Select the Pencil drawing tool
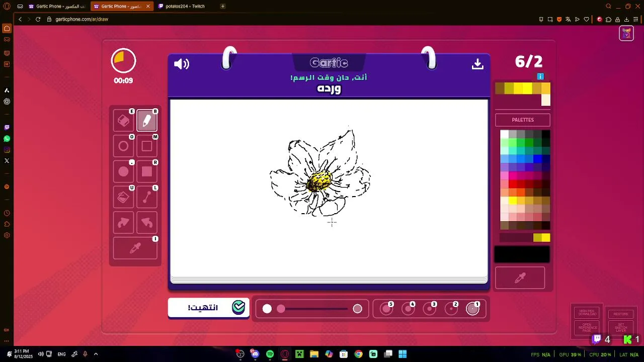The image size is (644, 362). click(x=147, y=121)
